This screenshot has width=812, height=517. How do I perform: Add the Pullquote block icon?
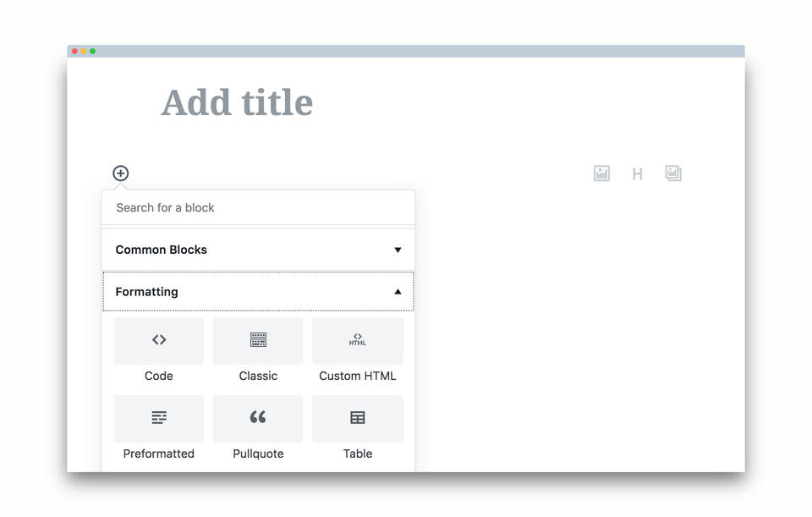click(x=258, y=418)
